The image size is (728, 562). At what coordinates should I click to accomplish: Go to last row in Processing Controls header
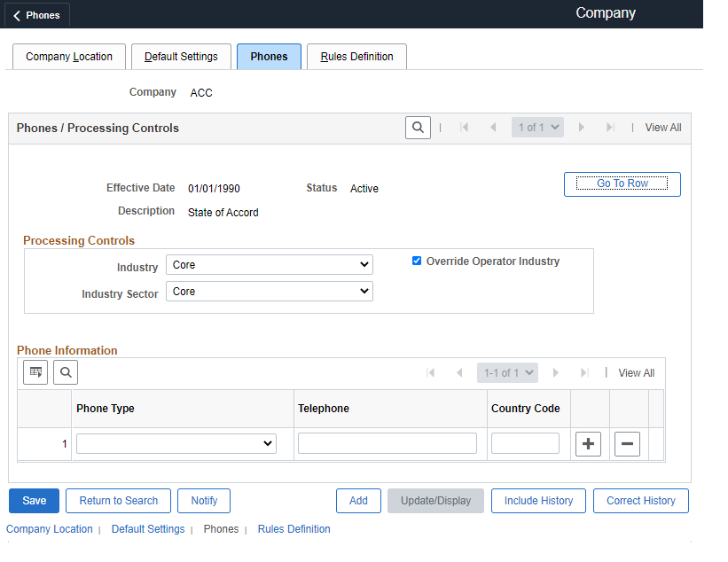click(x=610, y=127)
